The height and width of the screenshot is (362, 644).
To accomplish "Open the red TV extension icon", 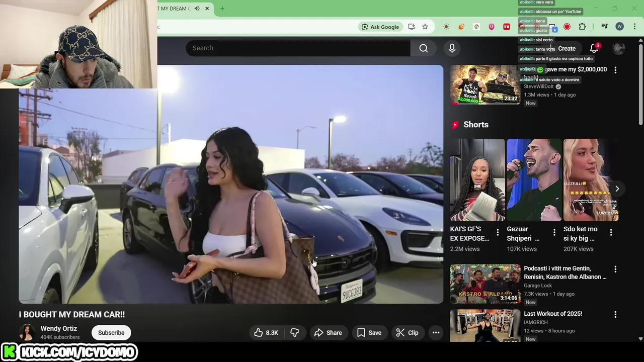I will [507, 27].
